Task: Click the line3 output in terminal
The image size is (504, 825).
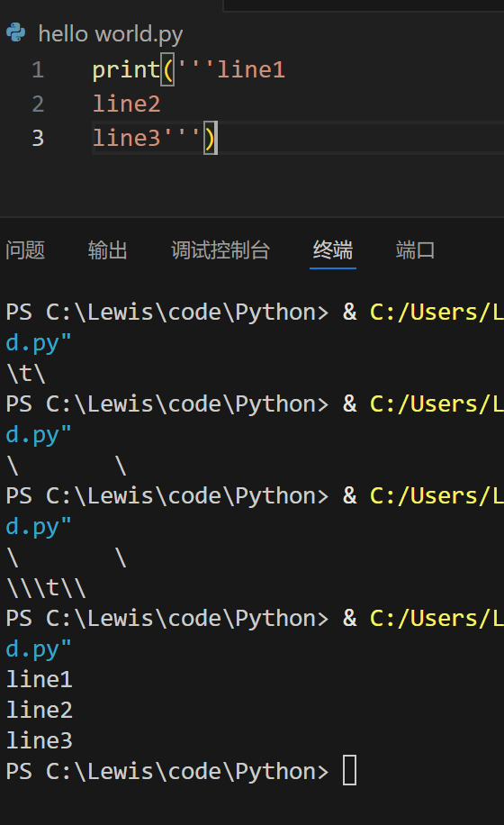Action: point(39,740)
